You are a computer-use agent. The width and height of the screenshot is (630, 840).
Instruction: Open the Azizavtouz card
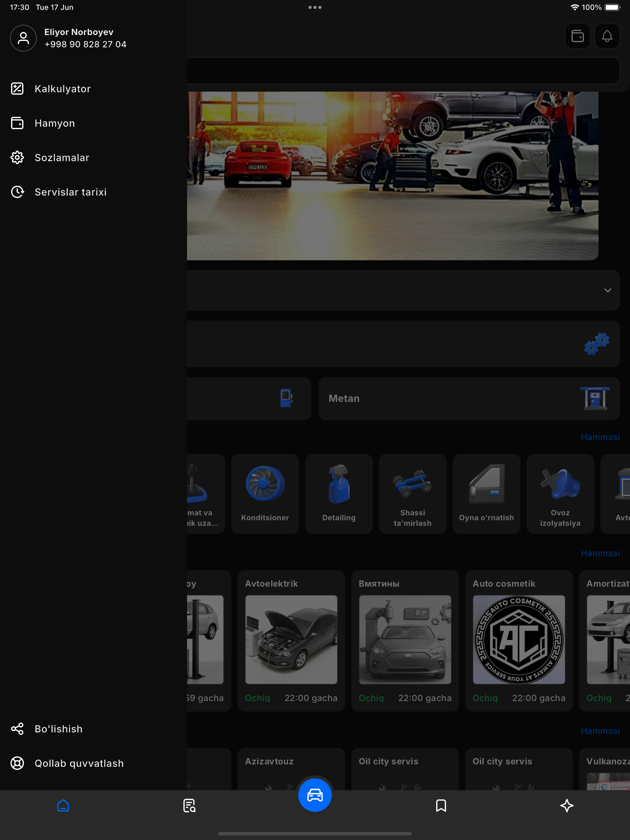point(291,769)
